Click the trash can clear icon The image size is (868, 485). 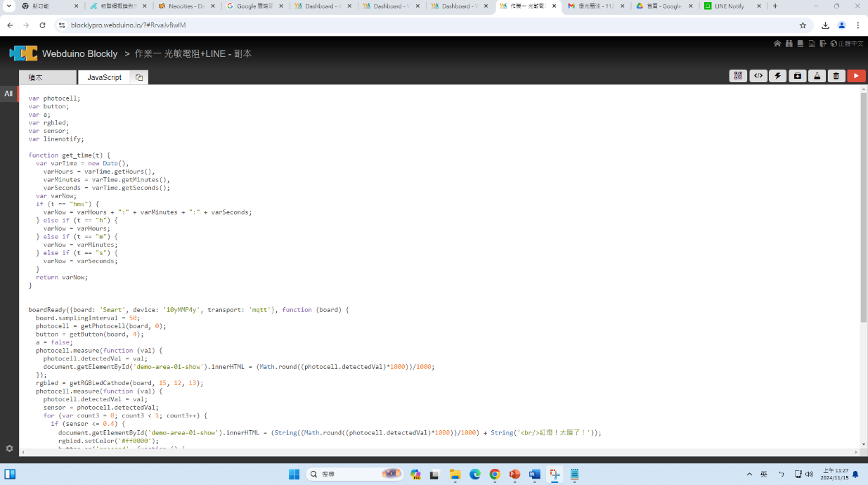click(x=836, y=76)
